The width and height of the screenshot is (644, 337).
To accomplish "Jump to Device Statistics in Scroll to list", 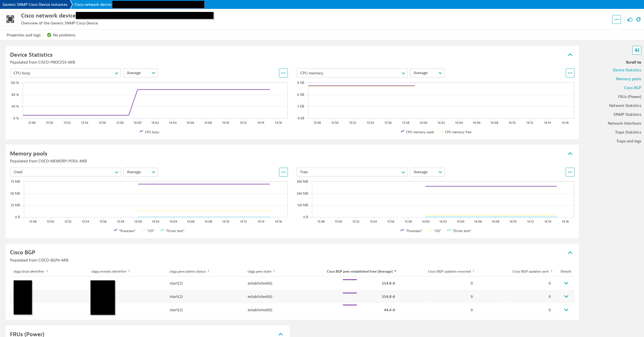I will (x=627, y=70).
